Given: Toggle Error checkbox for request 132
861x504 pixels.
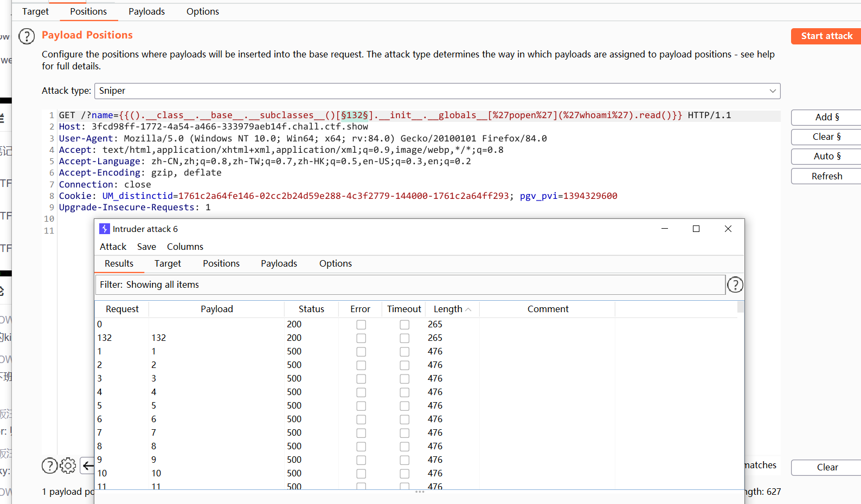Looking at the screenshot, I should tap(361, 338).
